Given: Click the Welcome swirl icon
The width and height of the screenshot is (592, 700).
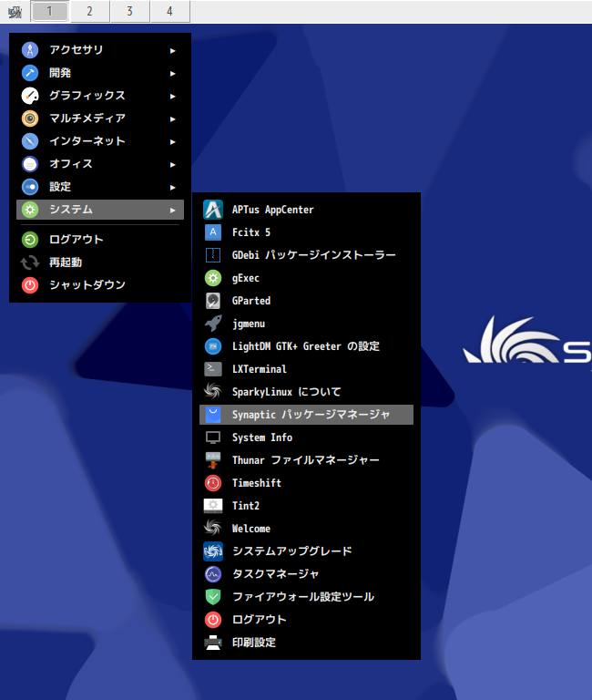Looking at the screenshot, I should point(213,529).
